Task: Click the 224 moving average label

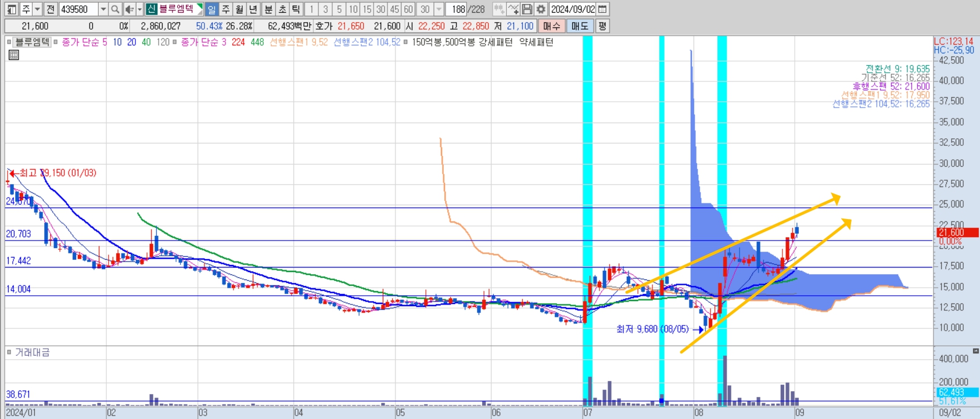Action: pos(238,42)
